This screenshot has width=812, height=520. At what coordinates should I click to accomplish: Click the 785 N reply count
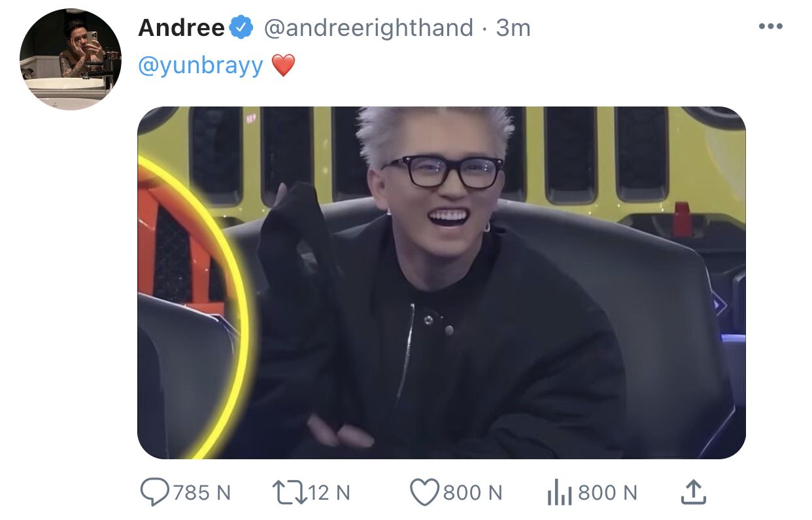[201, 493]
